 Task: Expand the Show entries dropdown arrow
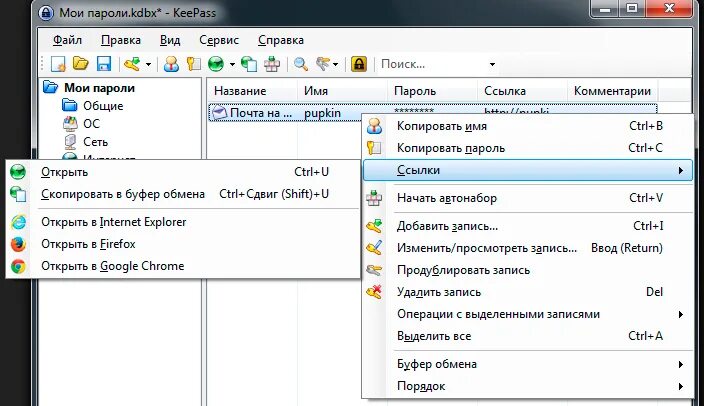(335, 64)
